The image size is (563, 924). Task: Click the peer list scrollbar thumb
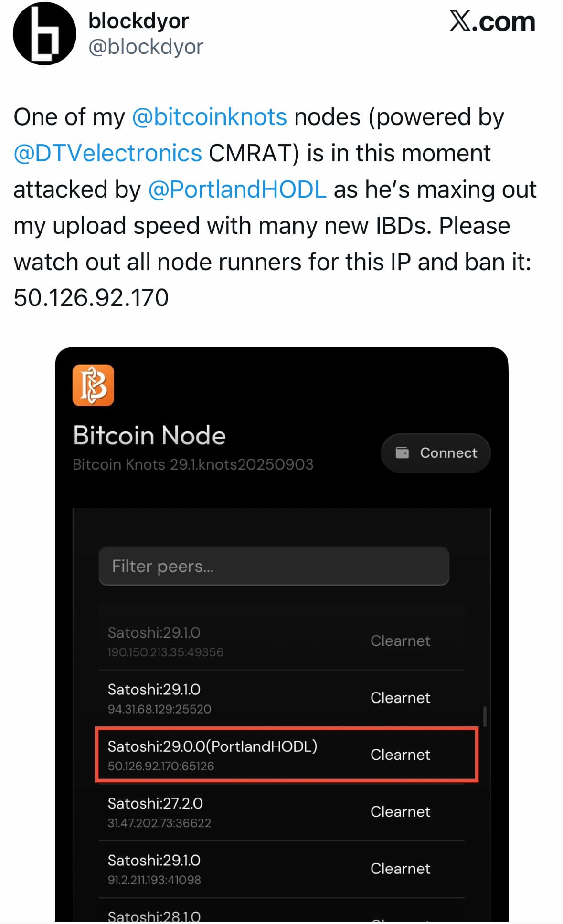point(485,716)
